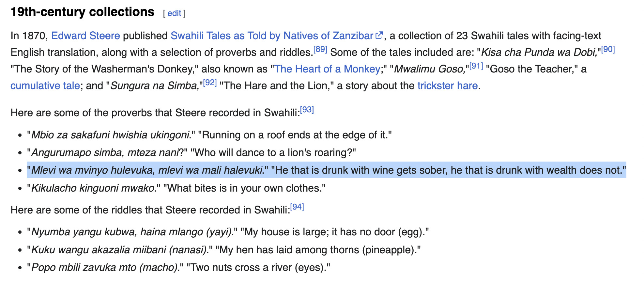Image resolution: width=644 pixels, height=282 pixels.
Task: Click the edit link beside the section heading
Action: (x=174, y=13)
